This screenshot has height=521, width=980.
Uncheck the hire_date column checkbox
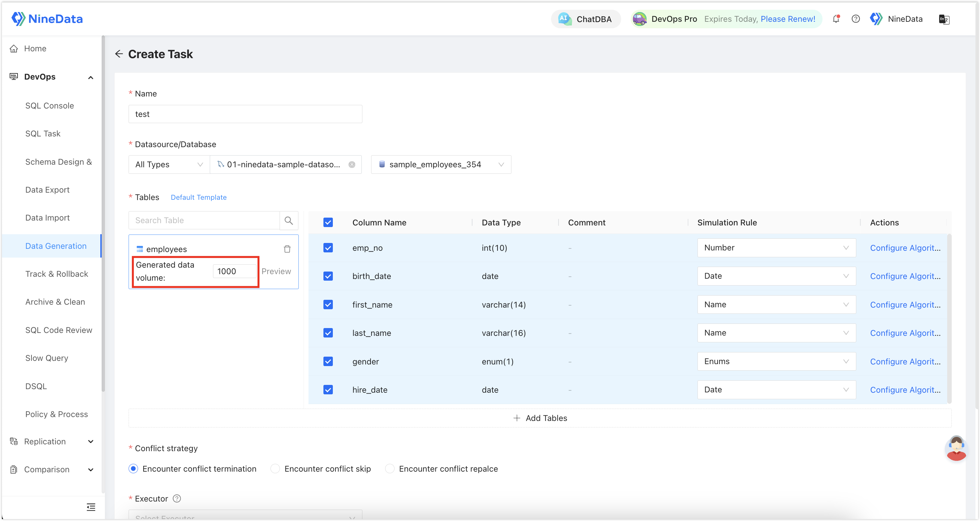(328, 390)
